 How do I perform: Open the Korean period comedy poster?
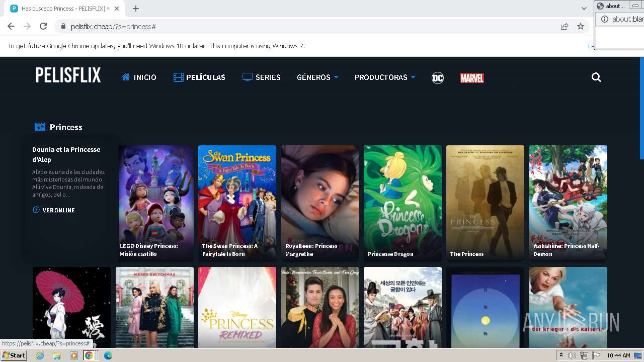pyautogui.click(x=403, y=307)
